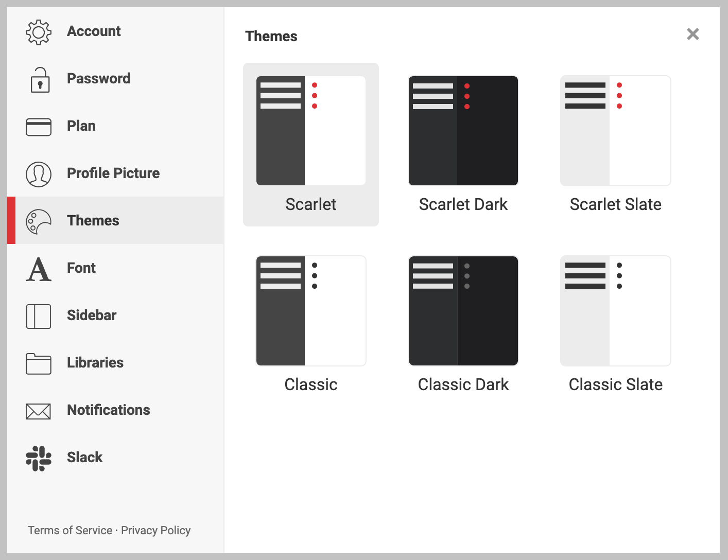Viewport: 728px width, 560px height.
Task: Click the Themes palette icon
Action: tap(39, 221)
